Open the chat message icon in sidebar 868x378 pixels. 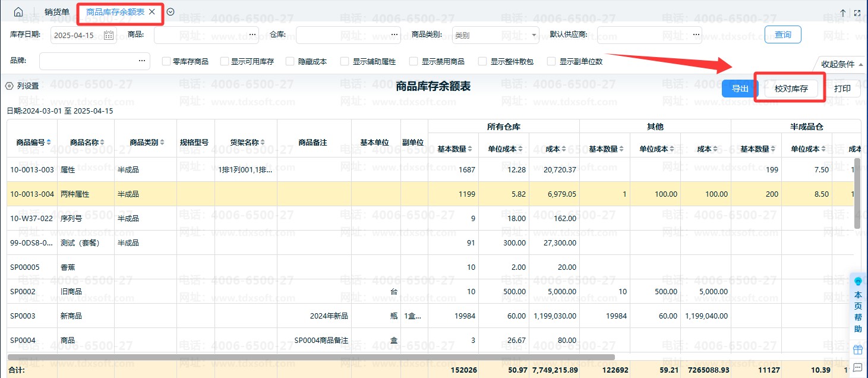coord(857,367)
